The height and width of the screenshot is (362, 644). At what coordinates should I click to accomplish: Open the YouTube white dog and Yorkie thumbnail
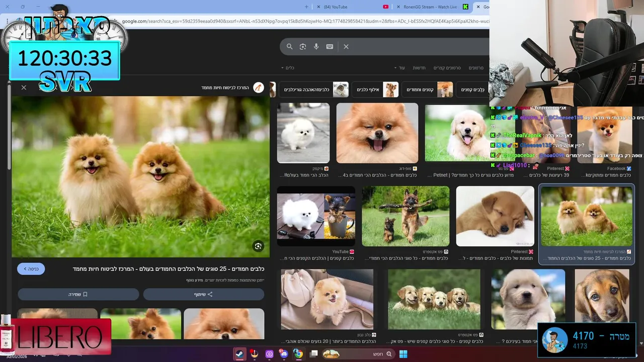pyautogui.click(x=316, y=216)
